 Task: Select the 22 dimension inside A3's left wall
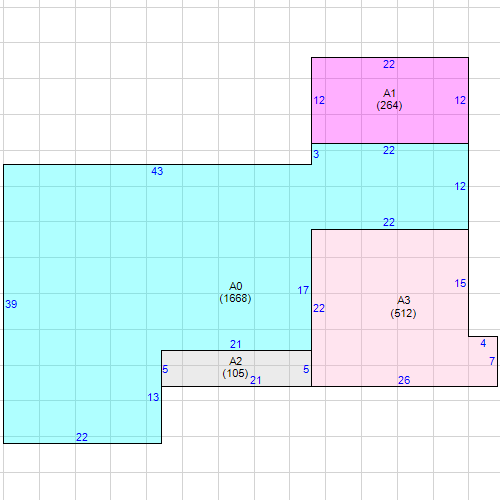pyautogui.click(x=319, y=308)
